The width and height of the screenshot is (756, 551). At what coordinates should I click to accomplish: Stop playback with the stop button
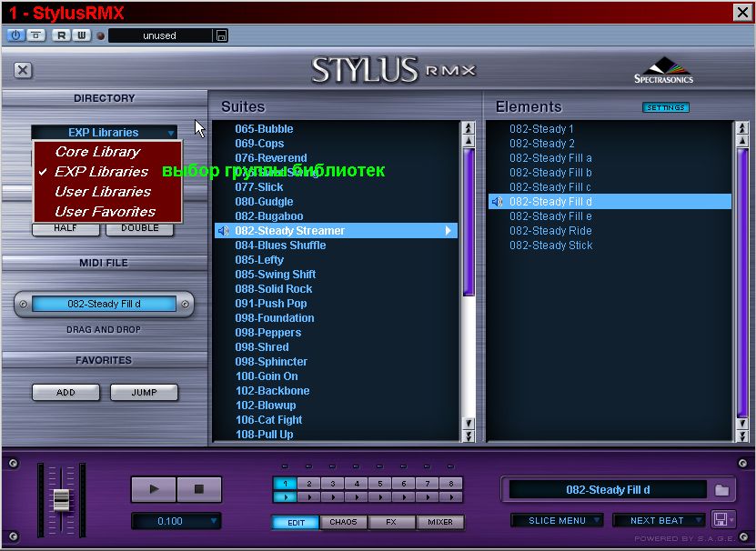coord(199,489)
